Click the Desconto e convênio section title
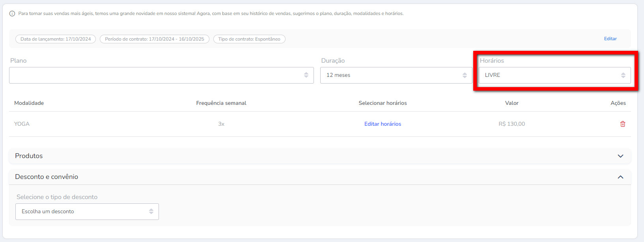The image size is (644, 242). [x=47, y=177]
